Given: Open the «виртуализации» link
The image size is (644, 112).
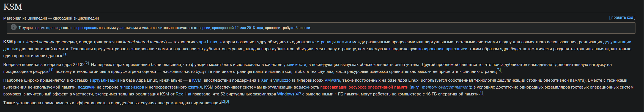Looking at the screenshot, I should point(104,80).
